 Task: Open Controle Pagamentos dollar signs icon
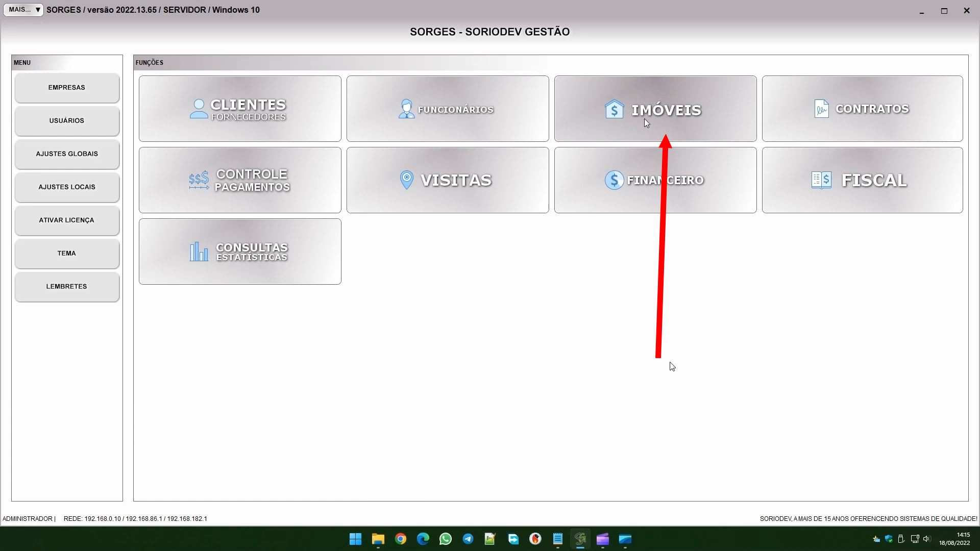(199, 180)
